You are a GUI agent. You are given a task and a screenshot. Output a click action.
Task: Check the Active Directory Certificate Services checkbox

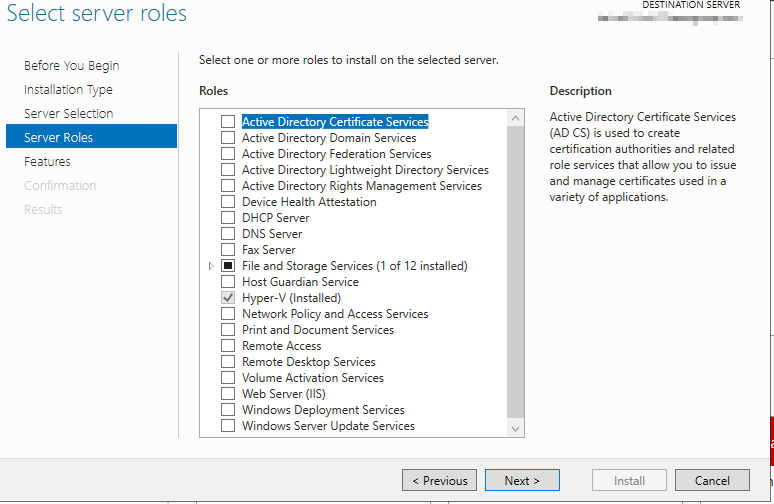pos(228,121)
